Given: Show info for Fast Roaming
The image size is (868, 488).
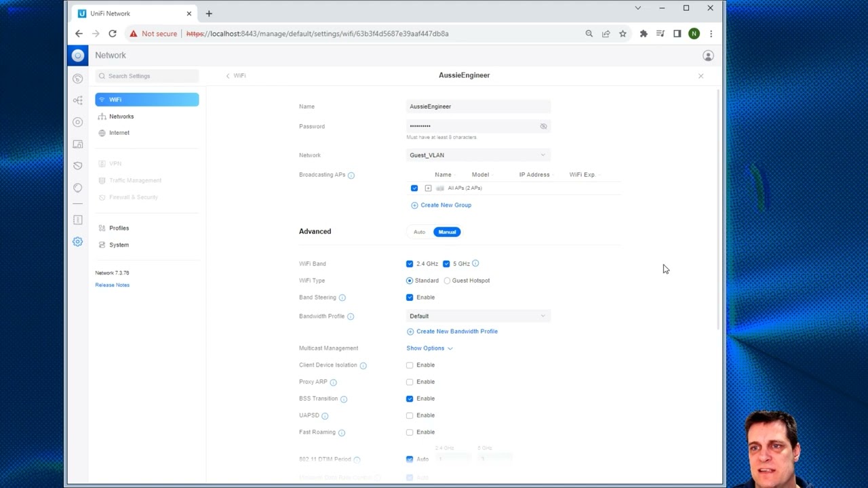Looking at the screenshot, I should 341,432.
